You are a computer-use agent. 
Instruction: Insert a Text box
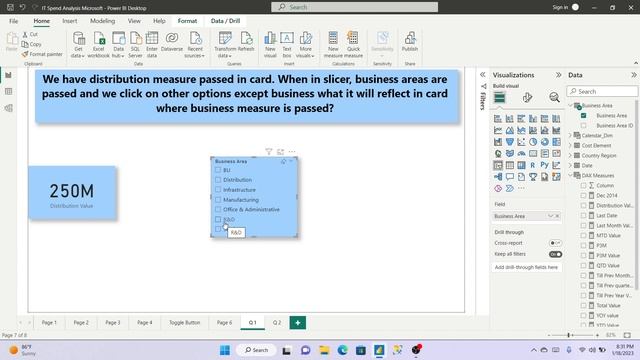[287, 45]
